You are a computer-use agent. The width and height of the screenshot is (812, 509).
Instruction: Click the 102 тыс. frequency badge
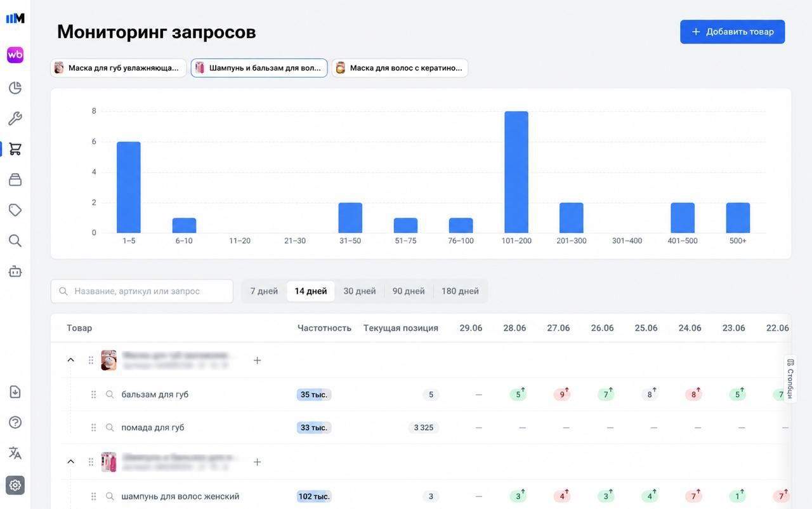click(x=314, y=496)
